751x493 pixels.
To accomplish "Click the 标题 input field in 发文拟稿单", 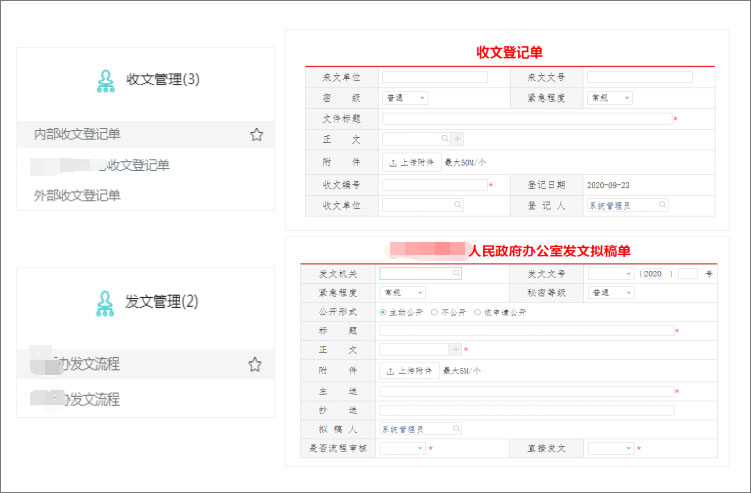I will tap(527, 331).
